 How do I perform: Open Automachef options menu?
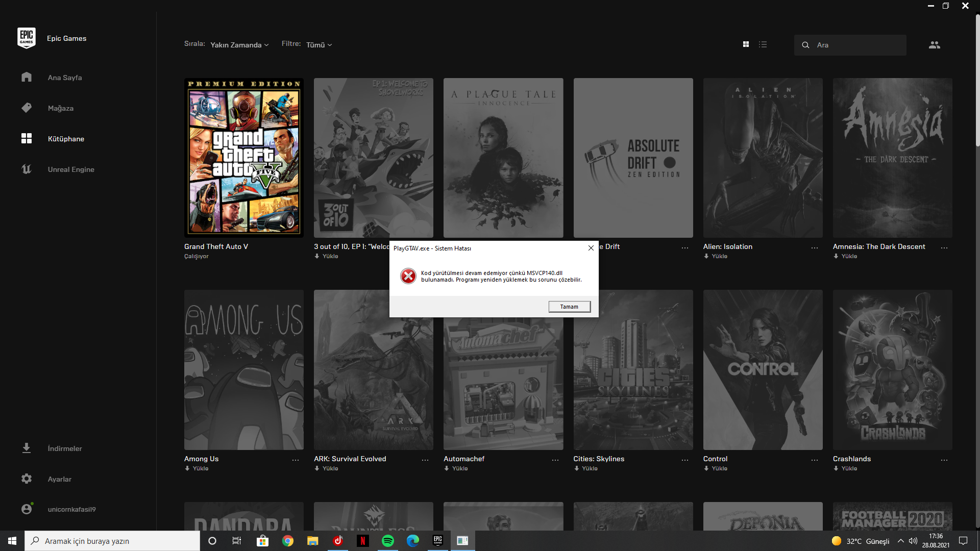(555, 460)
